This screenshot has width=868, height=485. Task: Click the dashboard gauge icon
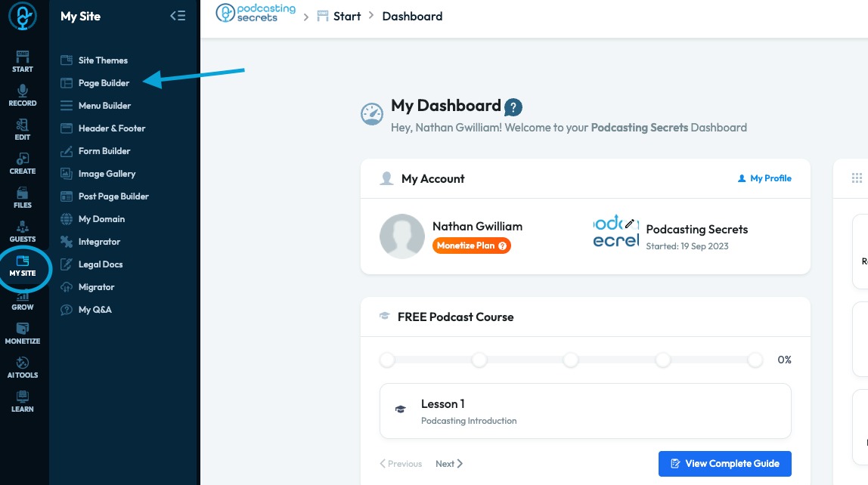coord(372,114)
